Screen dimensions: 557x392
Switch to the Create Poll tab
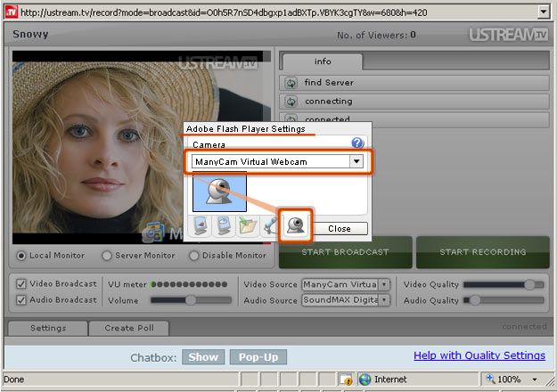pyautogui.click(x=127, y=328)
